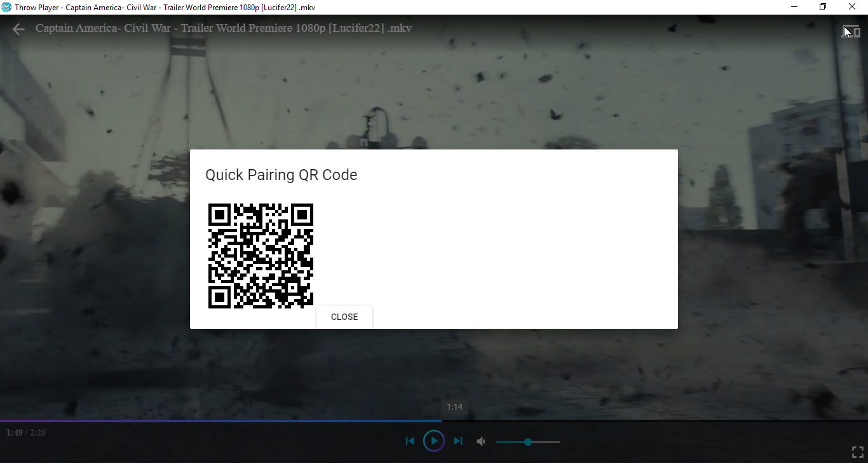Skip to next track
The width and height of the screenshot is (868, 463).
coord(458,441)
